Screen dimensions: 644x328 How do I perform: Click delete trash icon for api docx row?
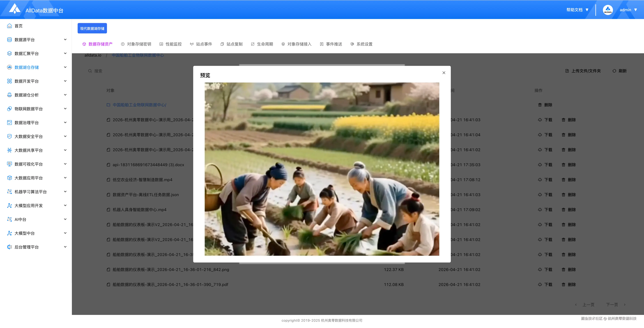click(x=563, y=165)
